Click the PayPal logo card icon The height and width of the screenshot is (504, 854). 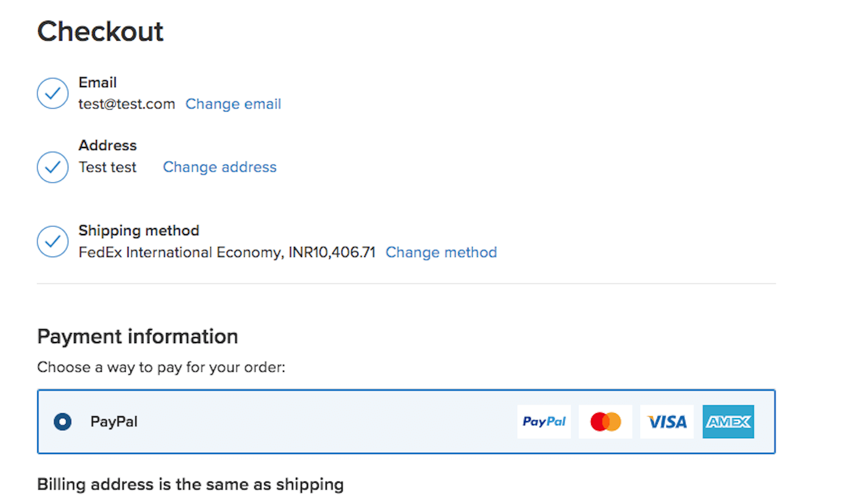[544, 422]
